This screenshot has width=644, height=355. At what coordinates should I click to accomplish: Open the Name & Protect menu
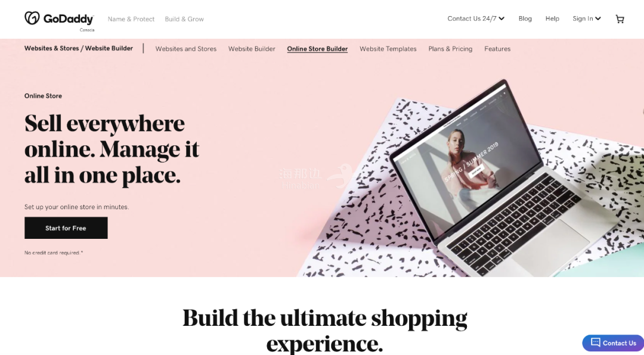[131, 19]
